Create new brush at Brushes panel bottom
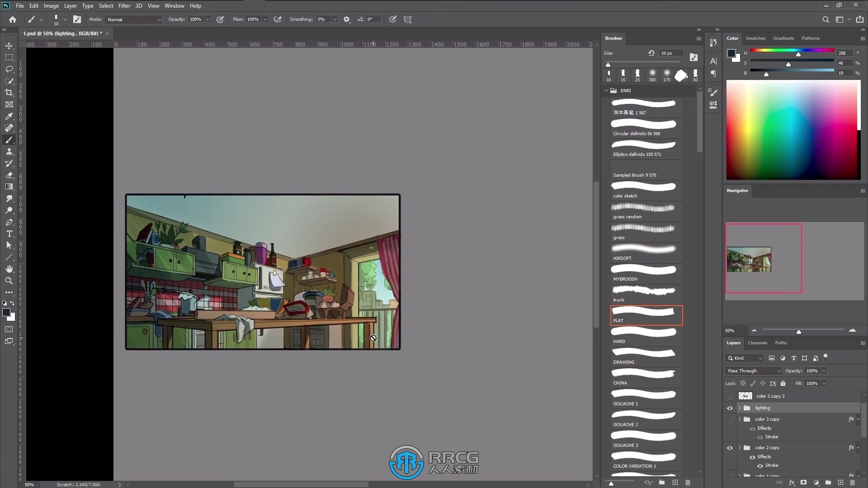Viewport: 868px width, 488px height. point(675,483)
